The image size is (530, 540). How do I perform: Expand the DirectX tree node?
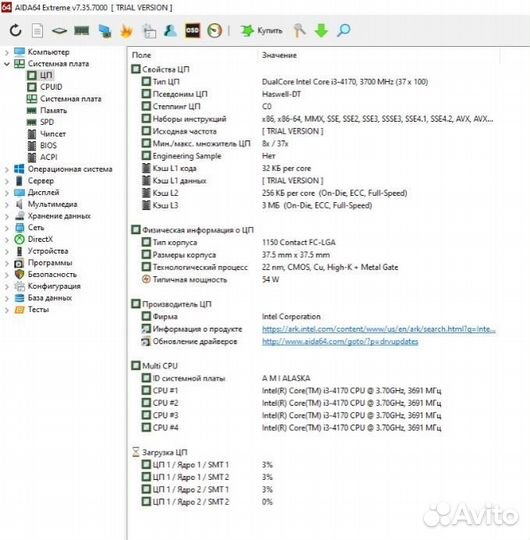(x=7, y=240)
